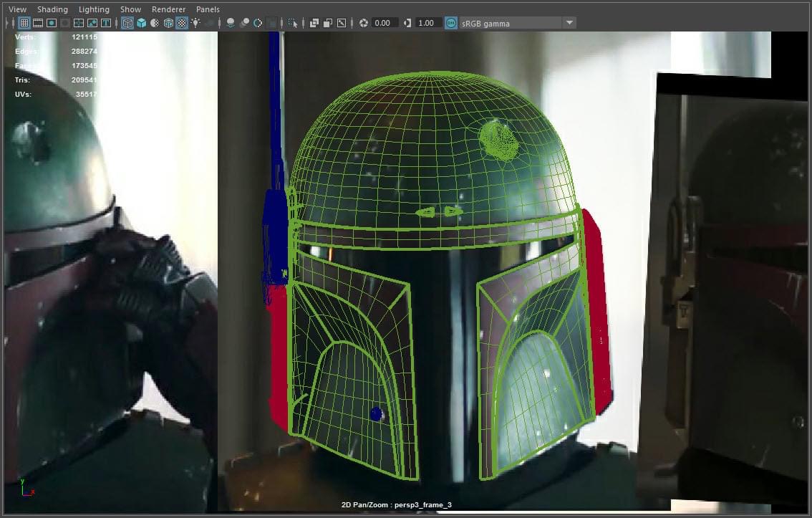This screenshot has height=518, width=812.
Task: Open the Renderer menu
Action: pyautogui.click(x=168, y=9)
